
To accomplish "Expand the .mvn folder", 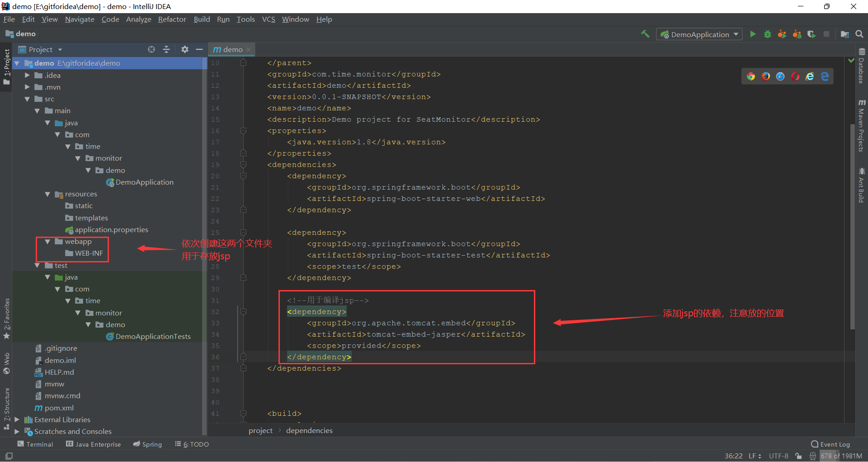I will (x=27, y=87).
